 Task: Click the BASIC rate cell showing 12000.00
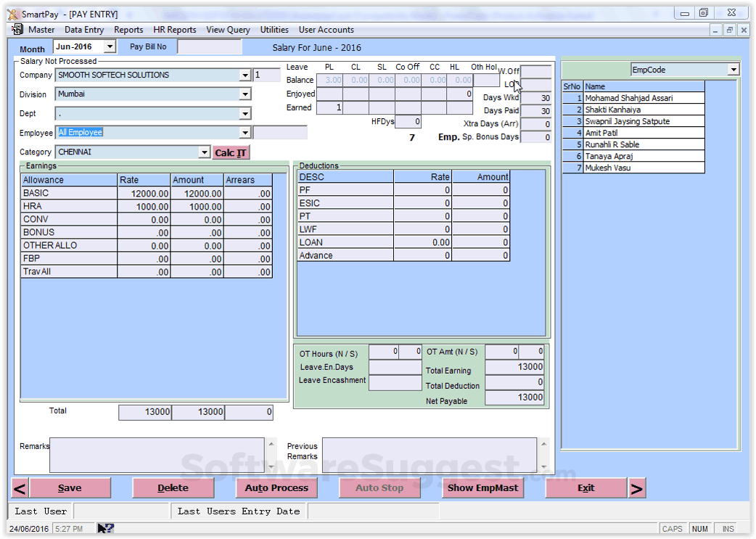coord(144,193)
